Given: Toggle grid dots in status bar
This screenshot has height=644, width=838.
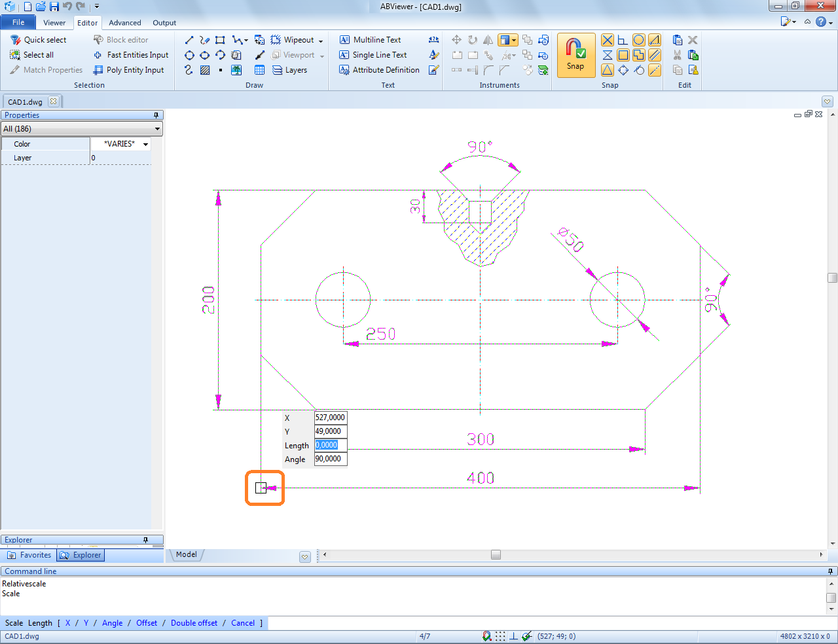Looking at the screenshot, I should pyautogui.click(x=500, y=636).
